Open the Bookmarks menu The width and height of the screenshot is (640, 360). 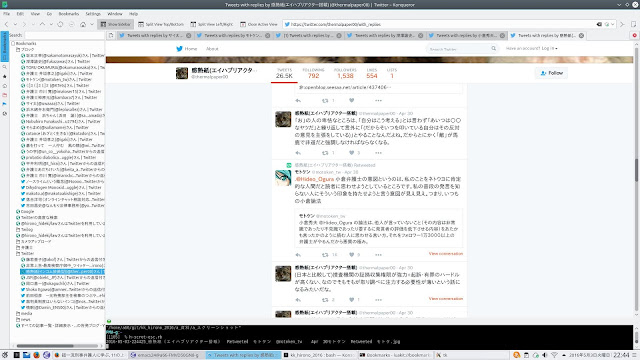coord(69,13)
